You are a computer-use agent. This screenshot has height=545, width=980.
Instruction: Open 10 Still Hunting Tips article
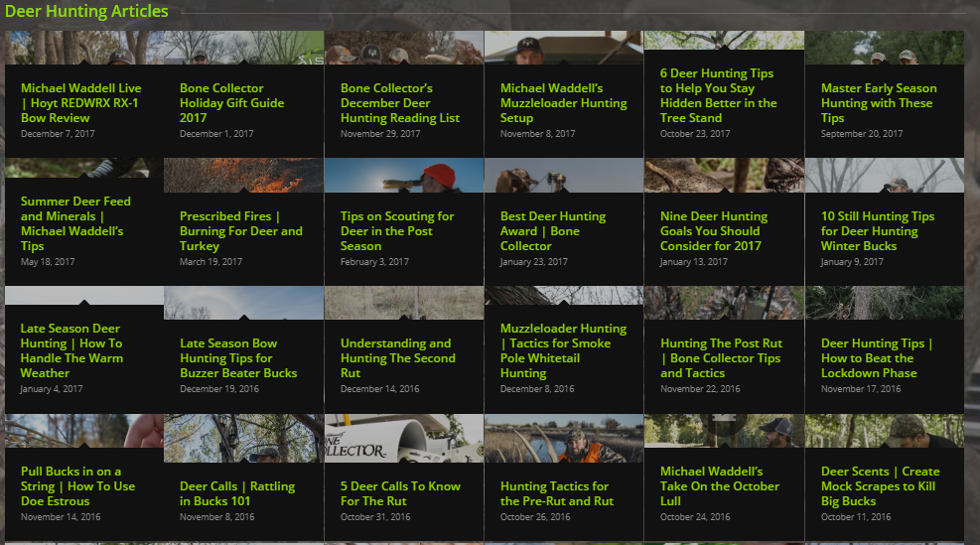[x=878, y=231]
